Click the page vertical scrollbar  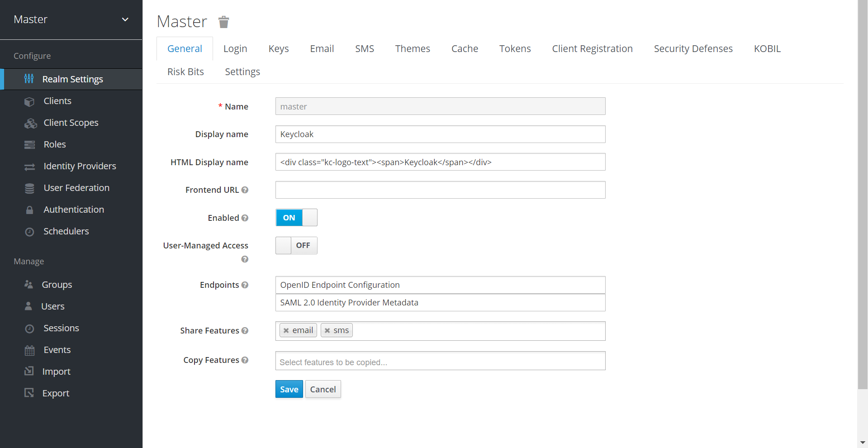pos(863,195)
